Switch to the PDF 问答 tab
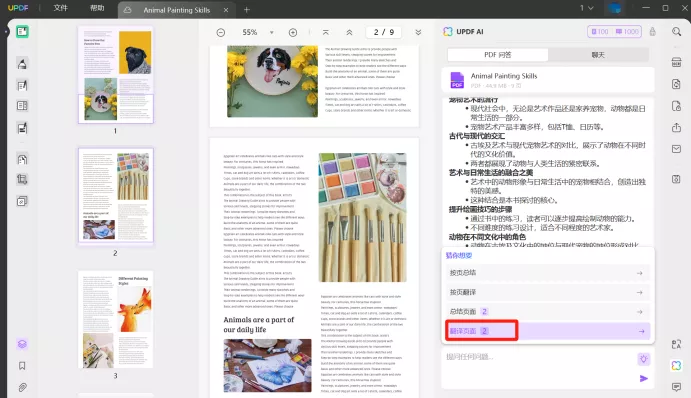The width and height of the screenshot is (691, 398). click(498, 55)
